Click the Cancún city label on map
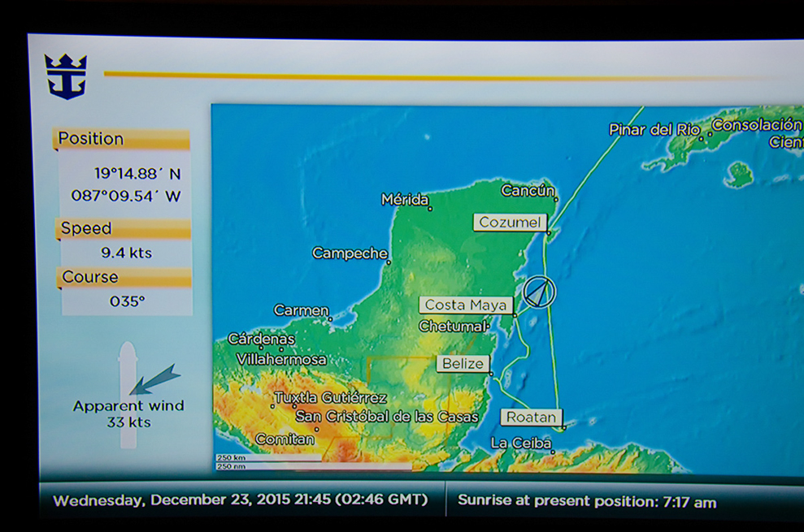Image resolution: width=804 pixels, height=532 pixels. 528,191
